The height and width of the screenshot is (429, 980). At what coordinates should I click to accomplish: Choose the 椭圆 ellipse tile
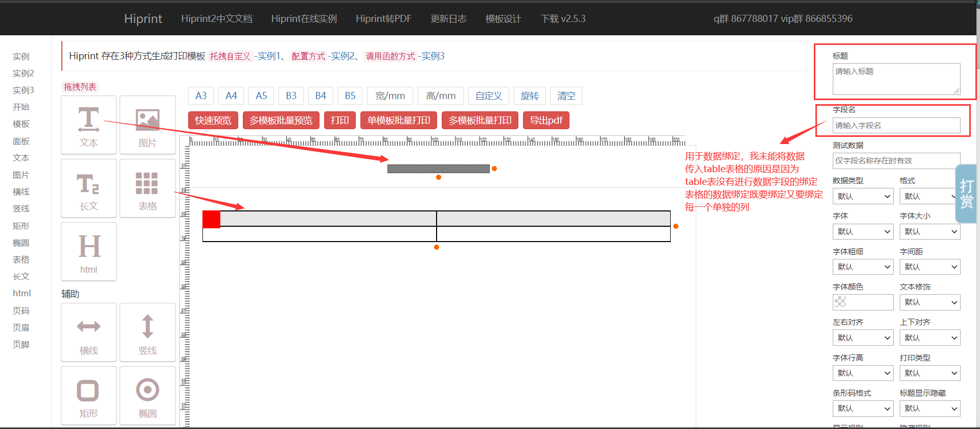148,396
